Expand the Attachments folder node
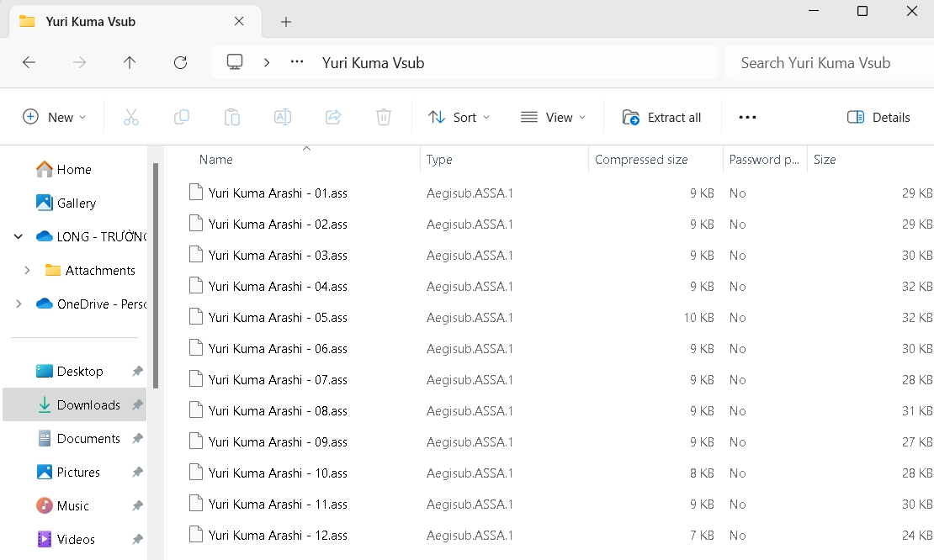 tap(27, 270)
